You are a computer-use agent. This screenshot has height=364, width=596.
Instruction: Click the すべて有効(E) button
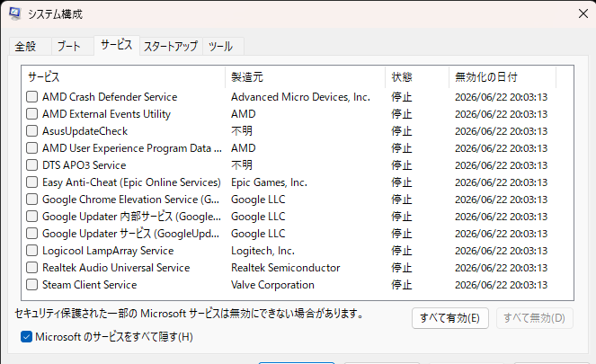point(450,318)
